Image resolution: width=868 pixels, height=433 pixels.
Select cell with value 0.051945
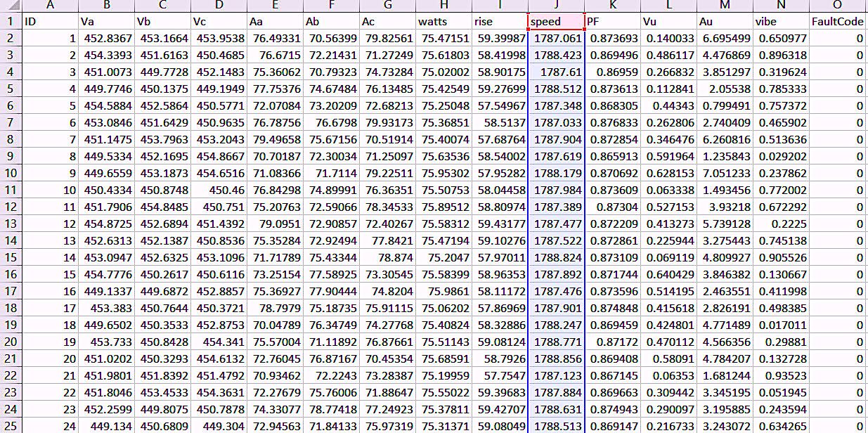(781, 392)
